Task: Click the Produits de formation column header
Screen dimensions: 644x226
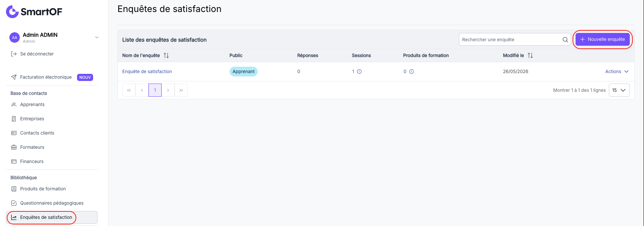Action: pos(426,55)
